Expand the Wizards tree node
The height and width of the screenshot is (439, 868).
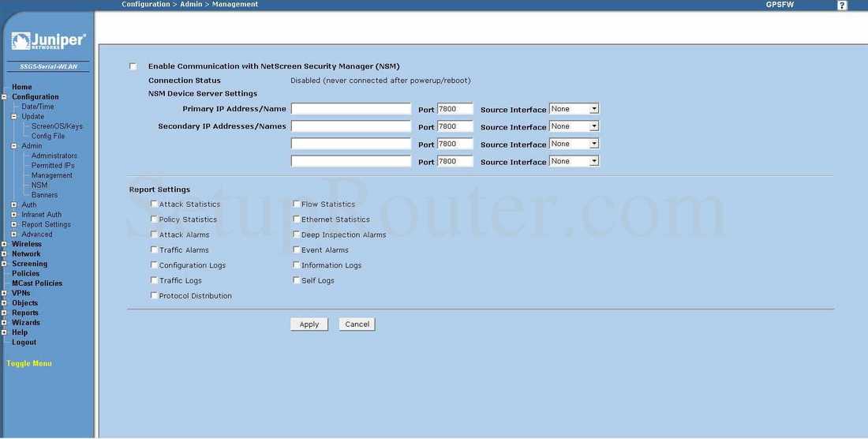coord(4,323)
